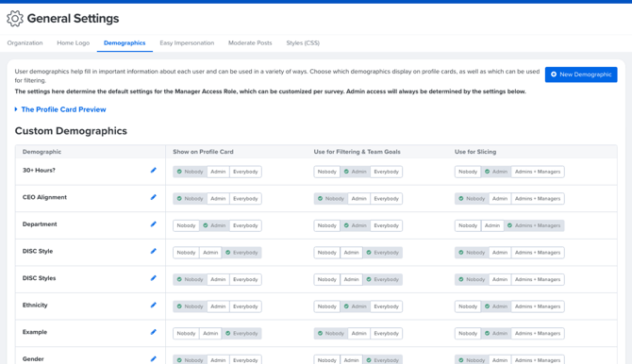Set 30+ Hours? profile card to Admin
The height and width of the screenshot is (364, 632).
[218, 172]
